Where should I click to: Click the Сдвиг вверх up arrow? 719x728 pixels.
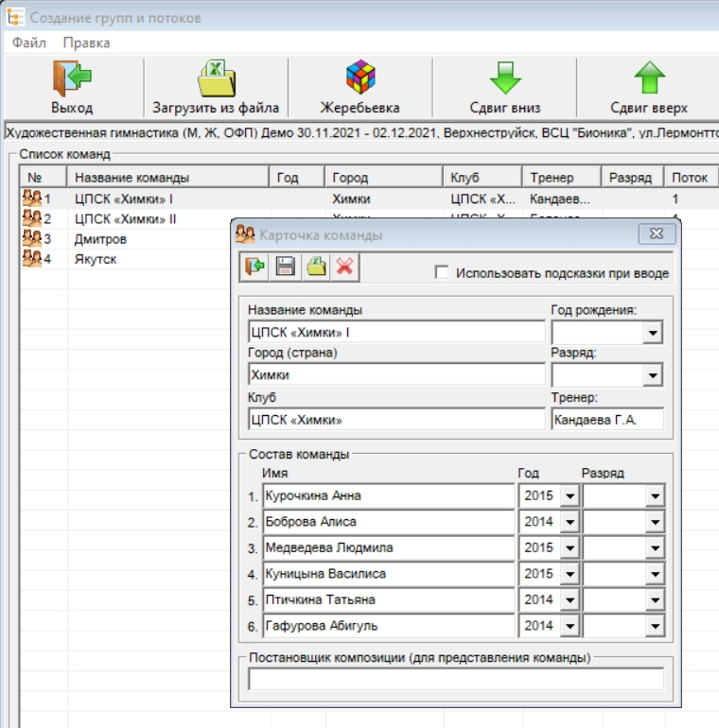(649, 78)
